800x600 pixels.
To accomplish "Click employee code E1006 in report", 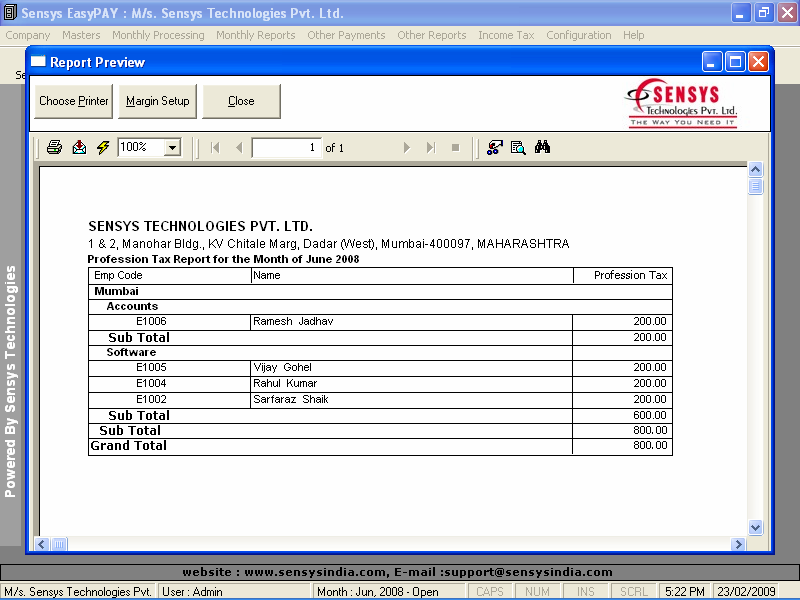I will tap(151, 321).
